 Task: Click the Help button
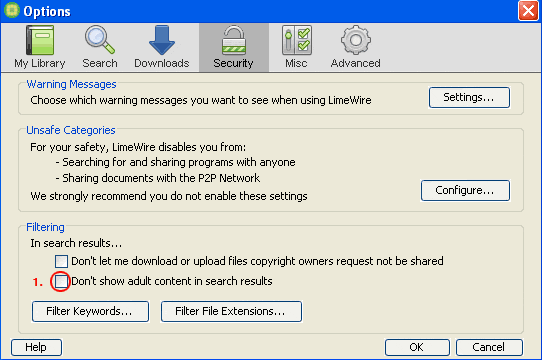coord(36,347)
